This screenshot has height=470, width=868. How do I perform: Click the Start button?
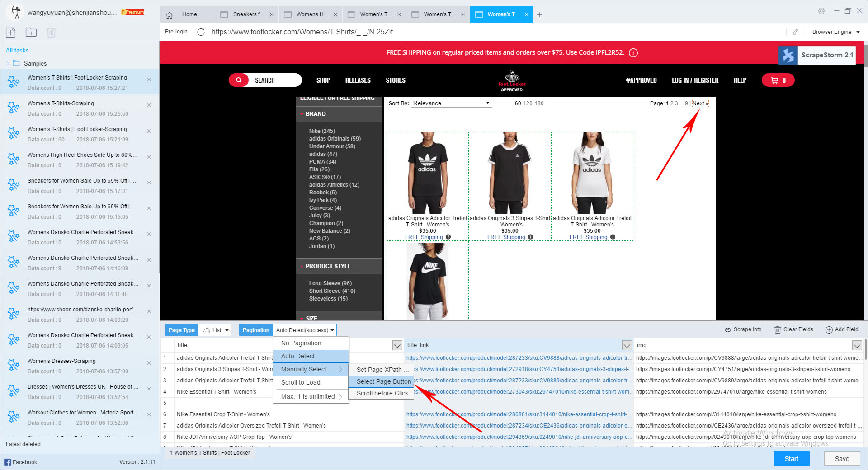click(x=791, y=458)
